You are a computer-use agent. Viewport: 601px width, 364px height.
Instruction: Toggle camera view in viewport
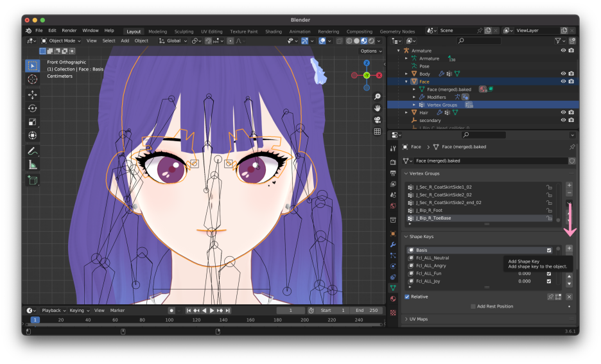pyautogui.click(x=378, y=120)
